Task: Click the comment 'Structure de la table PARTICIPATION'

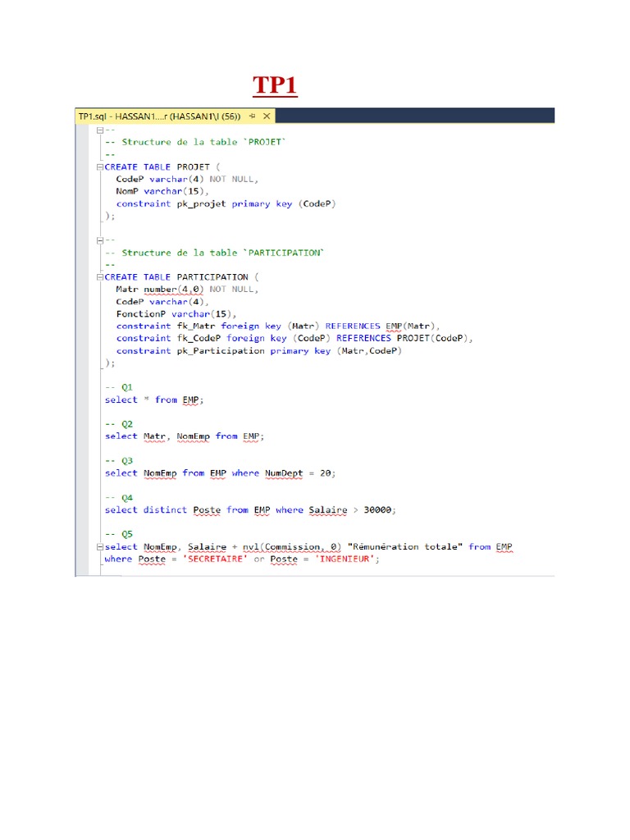Action: (215, 253)
